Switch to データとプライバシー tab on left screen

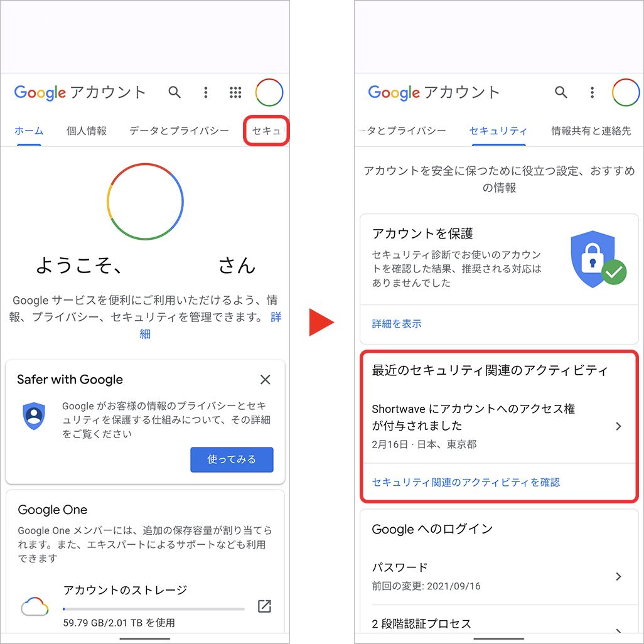coord(179,131)
